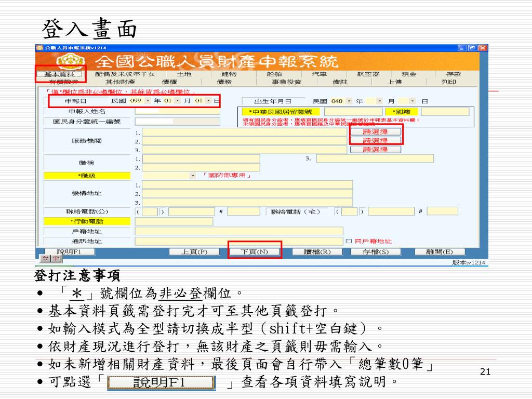
Task: Open the 建物 tab
Action: [229, 74]
